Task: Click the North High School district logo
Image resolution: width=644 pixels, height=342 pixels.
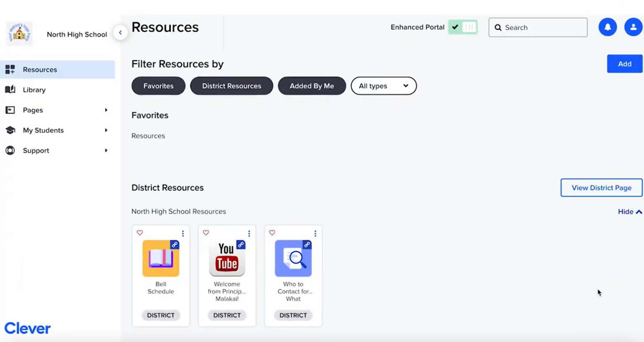Action: click(x=18, y=32)
